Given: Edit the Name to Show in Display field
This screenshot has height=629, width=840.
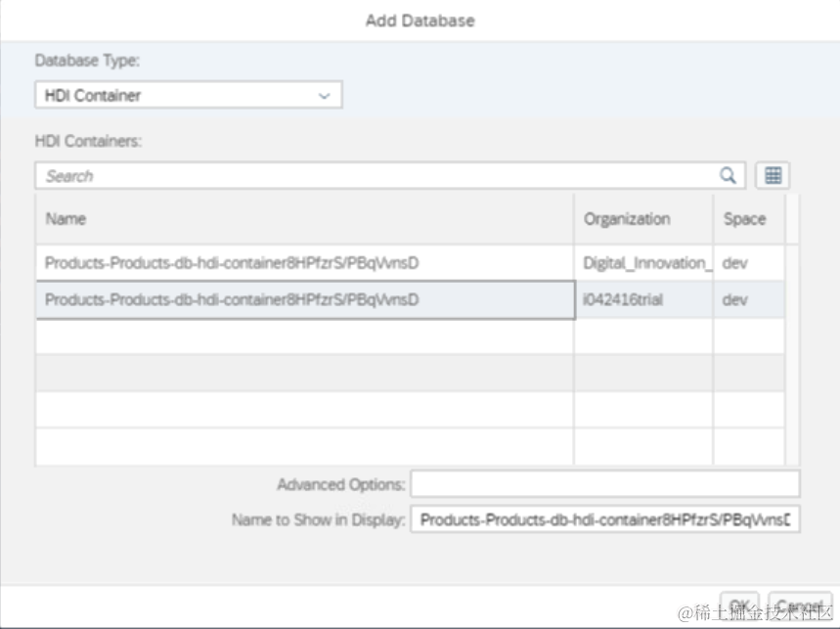Looking at the screenshot, I should (x=605, y=519).
